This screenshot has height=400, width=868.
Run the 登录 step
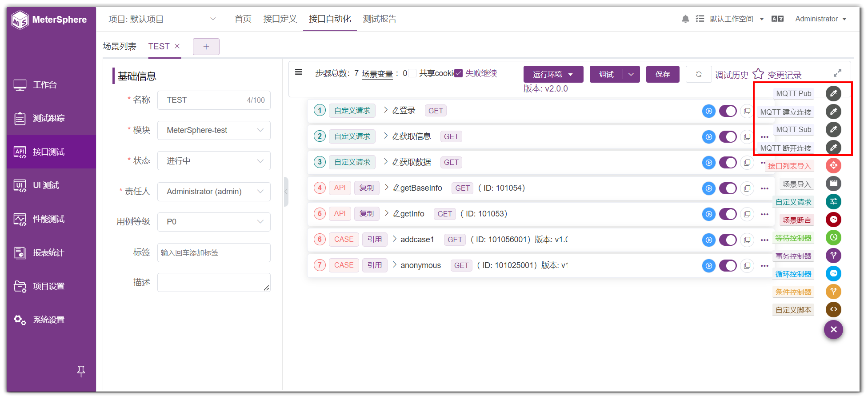[708, 111]
